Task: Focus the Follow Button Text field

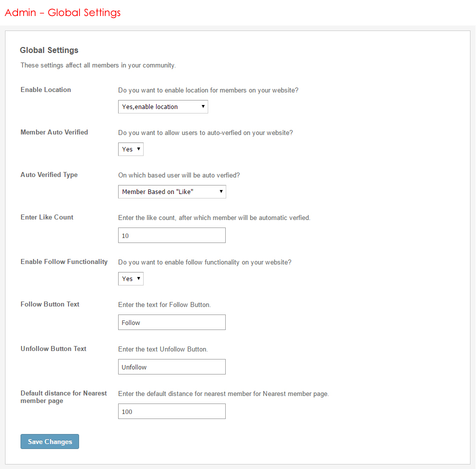Action: [x=172, y=322]
